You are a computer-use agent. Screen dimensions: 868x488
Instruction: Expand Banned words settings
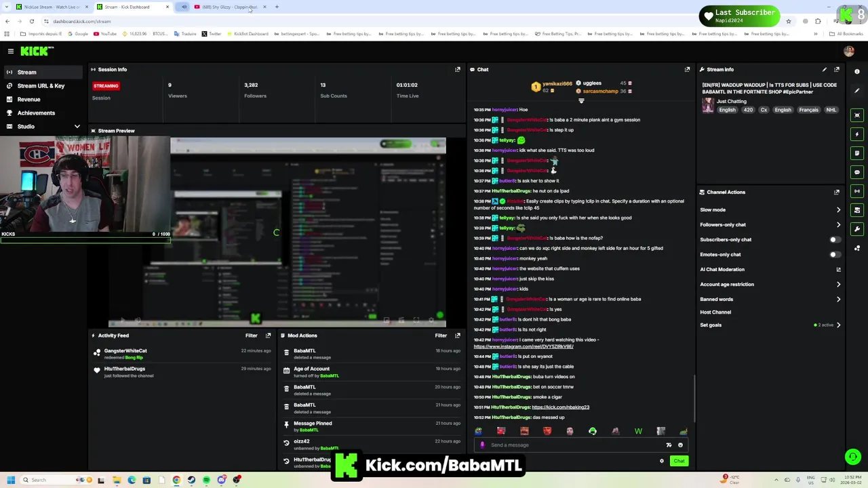838,300
